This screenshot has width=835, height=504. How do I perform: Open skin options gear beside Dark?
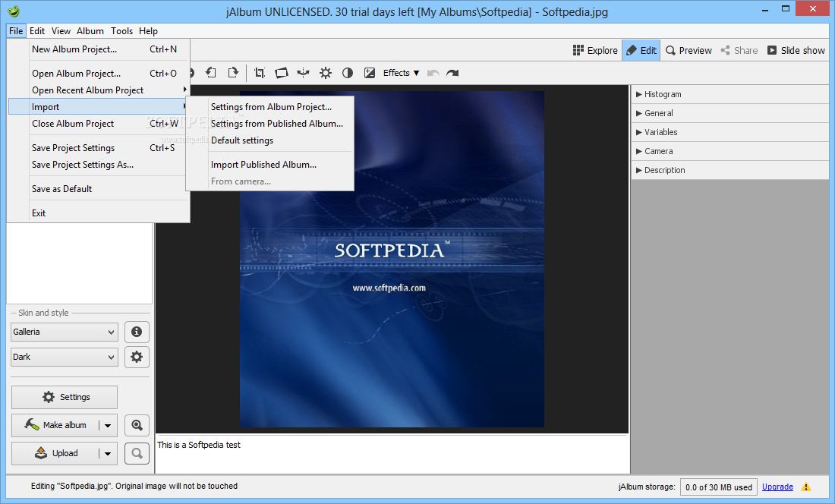137,357
